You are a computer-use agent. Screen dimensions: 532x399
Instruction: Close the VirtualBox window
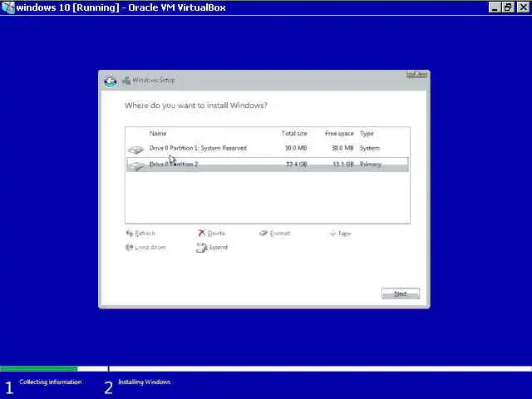coord(523,7)
